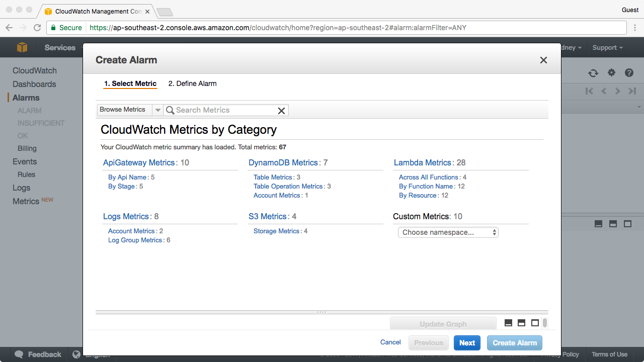This screenshot has height=362, width=644.
Task: Split background details pane layout icon
Action: coord(613,224)
